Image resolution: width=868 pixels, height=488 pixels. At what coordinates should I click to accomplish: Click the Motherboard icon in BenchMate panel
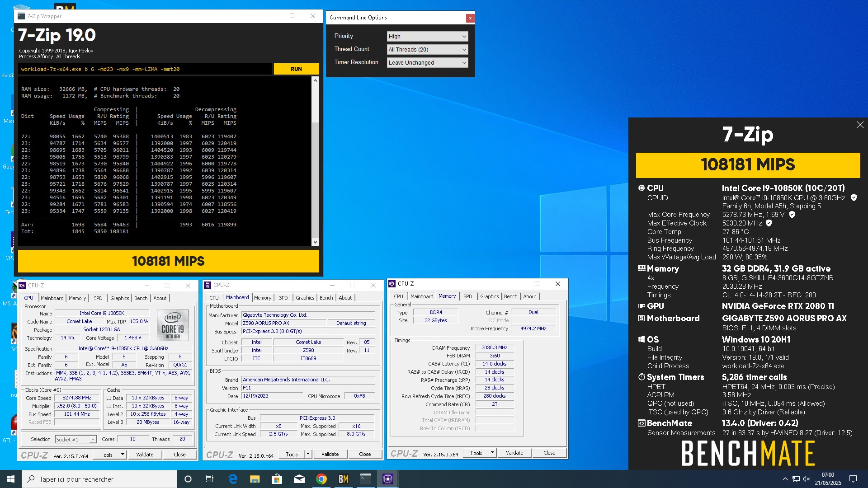pos(641,318)
